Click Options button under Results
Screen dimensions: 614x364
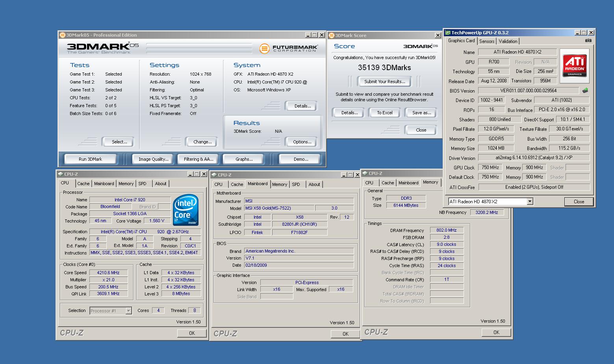[301, 142]
